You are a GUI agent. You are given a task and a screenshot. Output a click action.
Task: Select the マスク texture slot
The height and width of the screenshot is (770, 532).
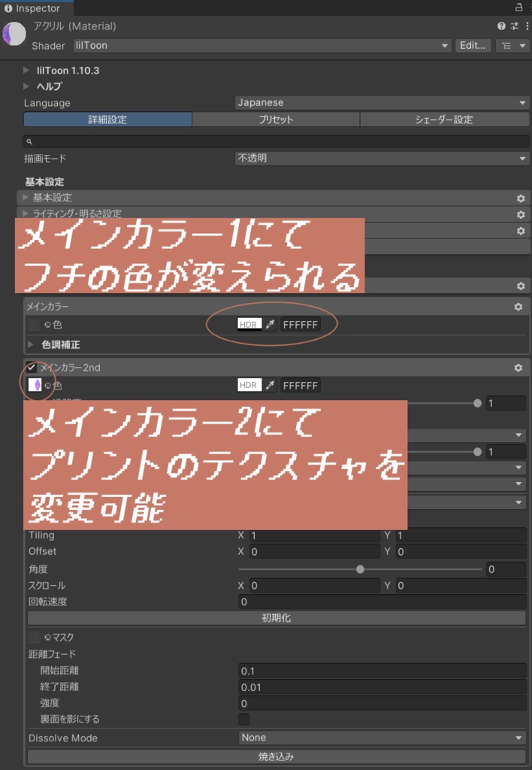tap(34, 638)
